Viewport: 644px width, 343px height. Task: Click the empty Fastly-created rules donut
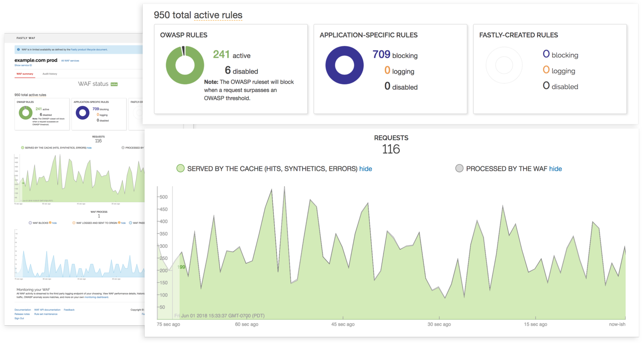pos(504,65)
